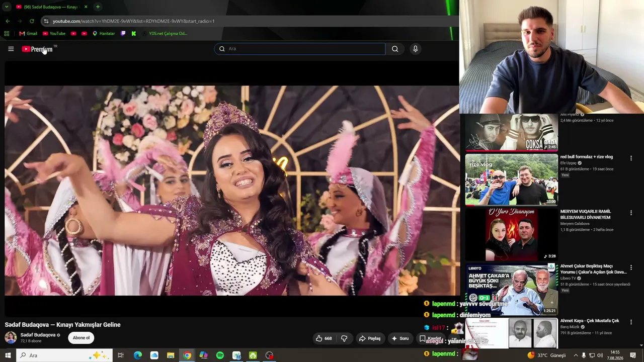This screenshot has width=644, height=362.
Task: Open the Sədəf Budaqova channel name
Action: pyautogui.click(x=38, y=335)
